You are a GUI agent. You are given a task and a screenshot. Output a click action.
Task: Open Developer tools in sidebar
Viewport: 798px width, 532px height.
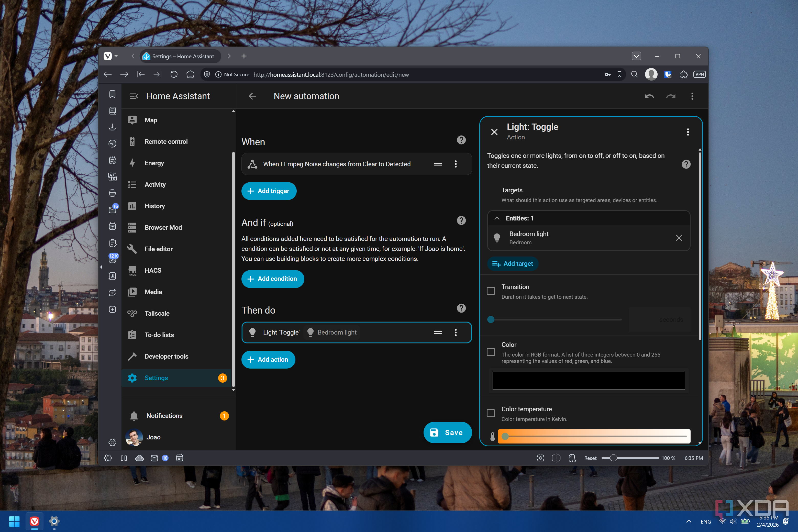click(x=176, y=356)
